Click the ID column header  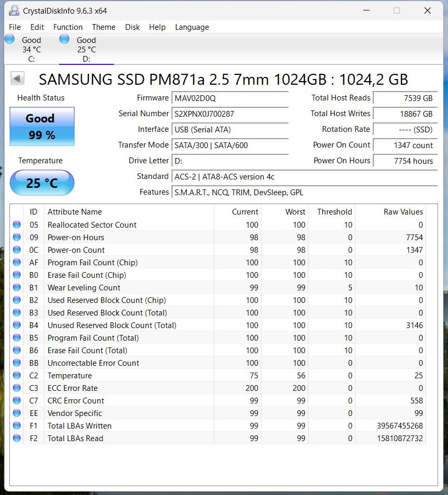click(34, 211)
